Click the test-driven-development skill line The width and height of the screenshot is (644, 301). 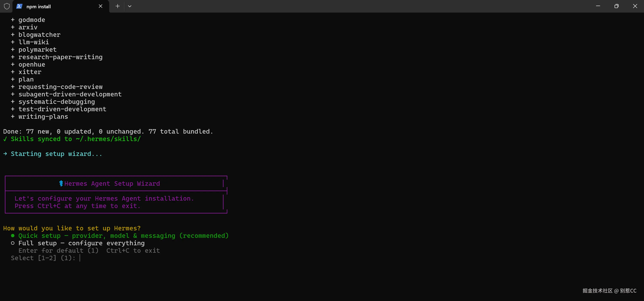(x=62, y=109)
